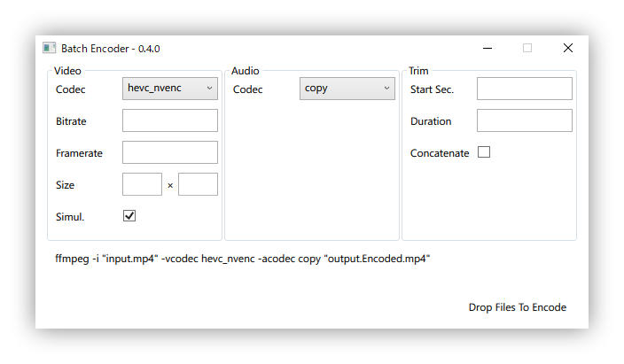This screenshot has height=364, width=624.
Task: Click the Batch Encoder title bar text
Action: 111,49
